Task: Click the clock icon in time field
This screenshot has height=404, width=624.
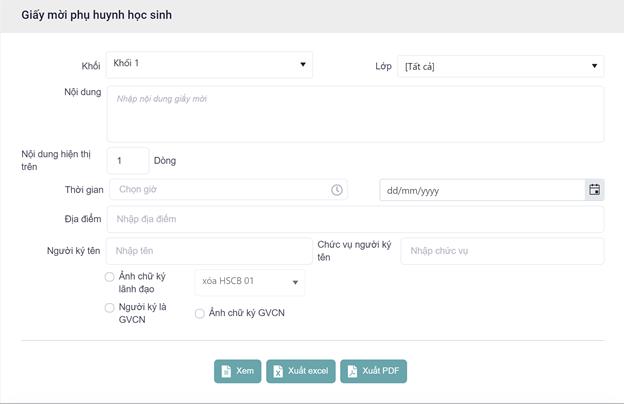Action: click(x=337, y=189)
